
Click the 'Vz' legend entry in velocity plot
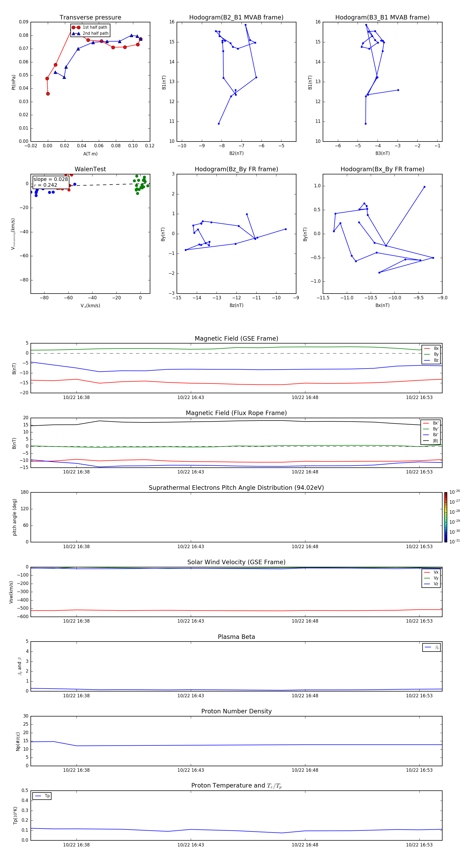[431, 584]
